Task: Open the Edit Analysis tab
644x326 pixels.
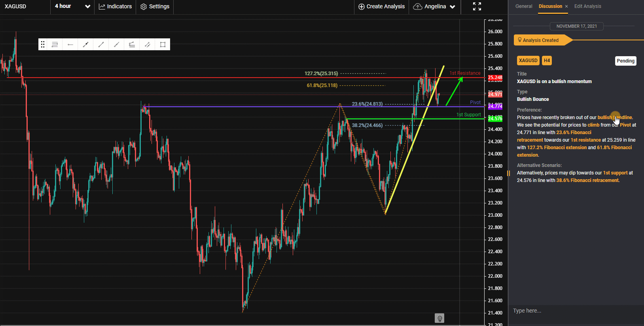Action: click(587, 6)
